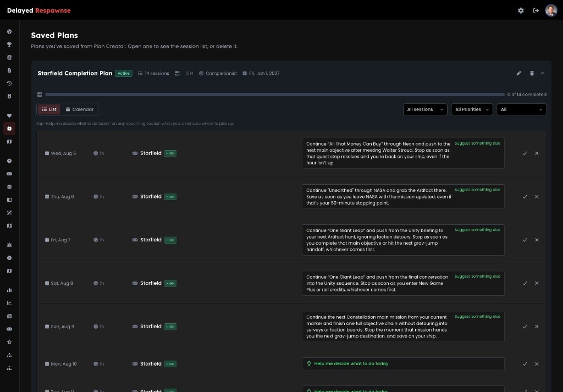Viewport: 563px width, 392px height.
Task: Click the "Fri, Jan 1, 2027" date
Action: point(264,73)
